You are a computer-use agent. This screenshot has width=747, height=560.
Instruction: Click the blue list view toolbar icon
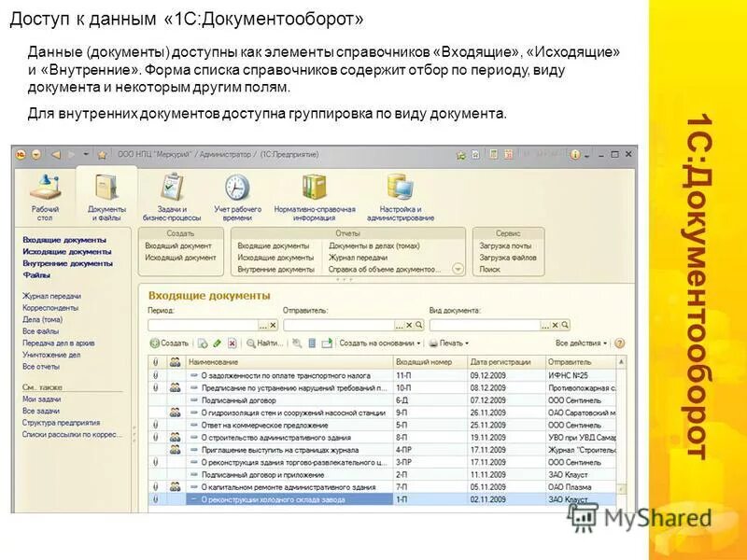pos(312,343)
